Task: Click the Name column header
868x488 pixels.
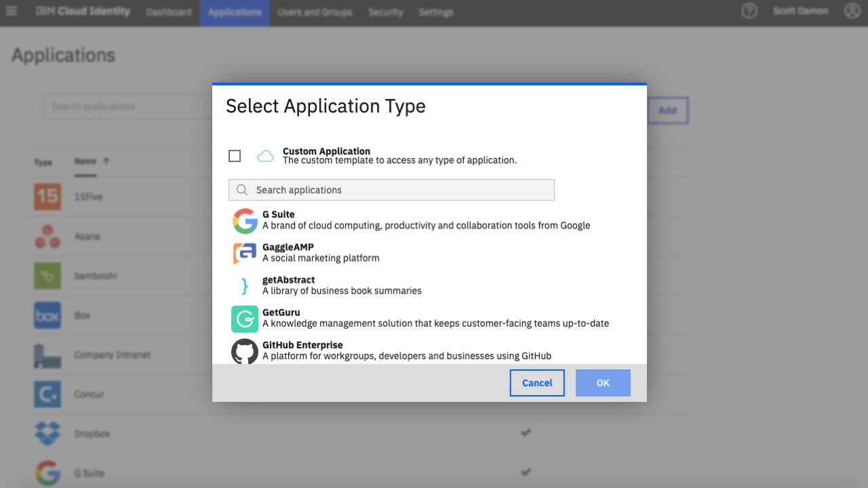Action: [85, 161]
